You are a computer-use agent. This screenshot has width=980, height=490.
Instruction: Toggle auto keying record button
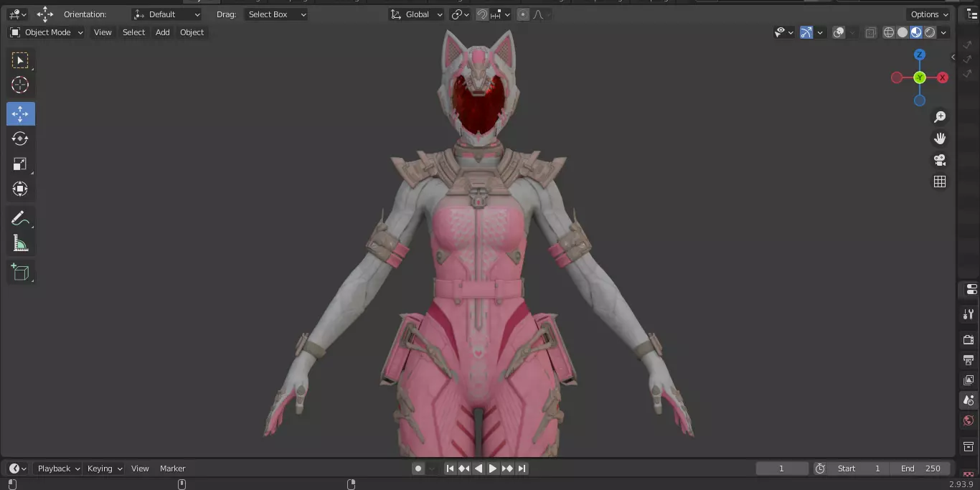pyautogui.click(x=418, y=468)
